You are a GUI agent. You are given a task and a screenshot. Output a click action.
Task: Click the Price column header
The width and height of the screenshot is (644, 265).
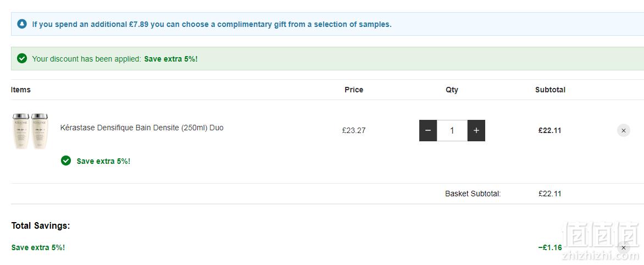coord(354,90)
